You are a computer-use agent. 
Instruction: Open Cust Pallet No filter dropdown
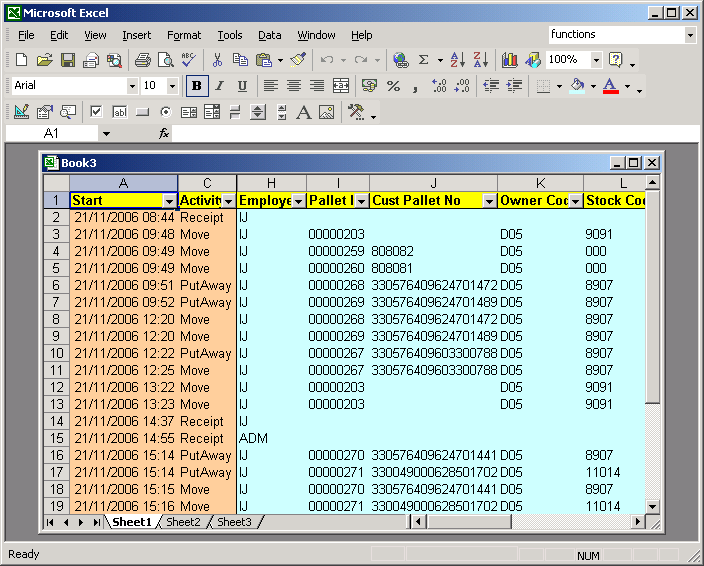tap(489, 202)
